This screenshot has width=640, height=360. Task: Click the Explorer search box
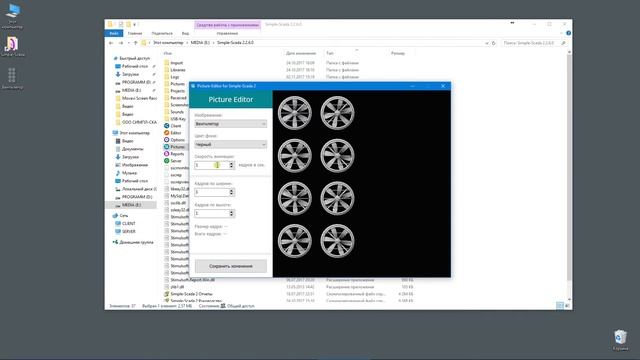[534, 43]
